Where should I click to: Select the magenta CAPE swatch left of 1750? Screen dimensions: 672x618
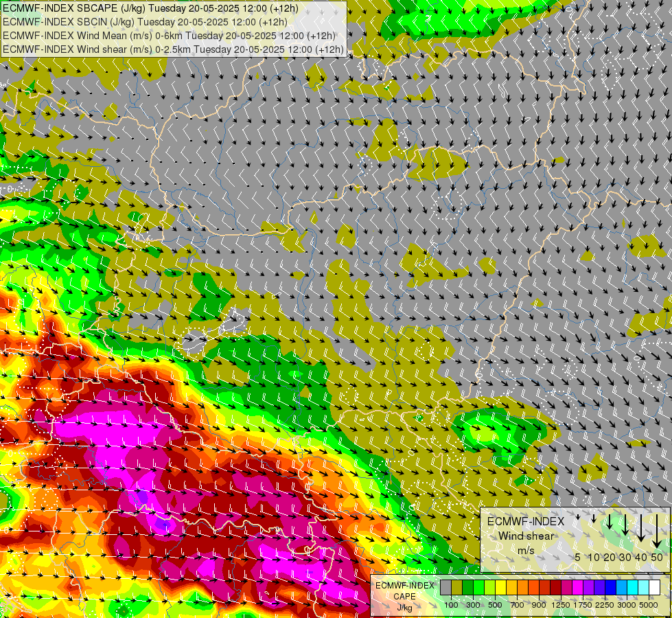coord(577,588)
